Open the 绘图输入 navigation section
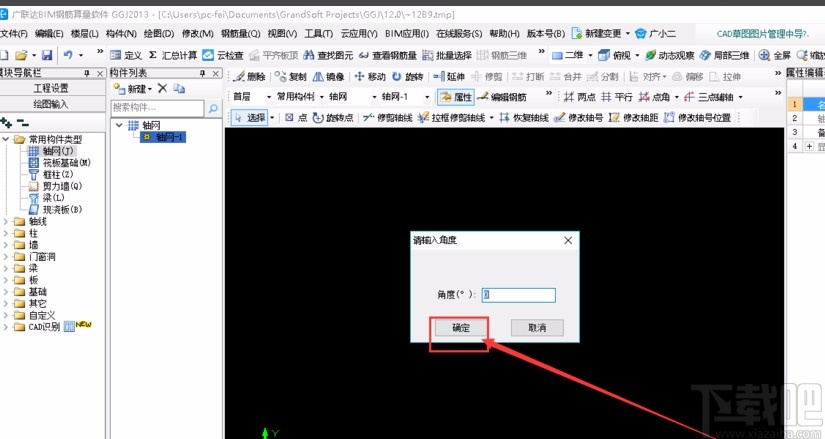Image resolution: width=825 pixels, height=439 pixels. pyautogui.click(x=52, y=104)
